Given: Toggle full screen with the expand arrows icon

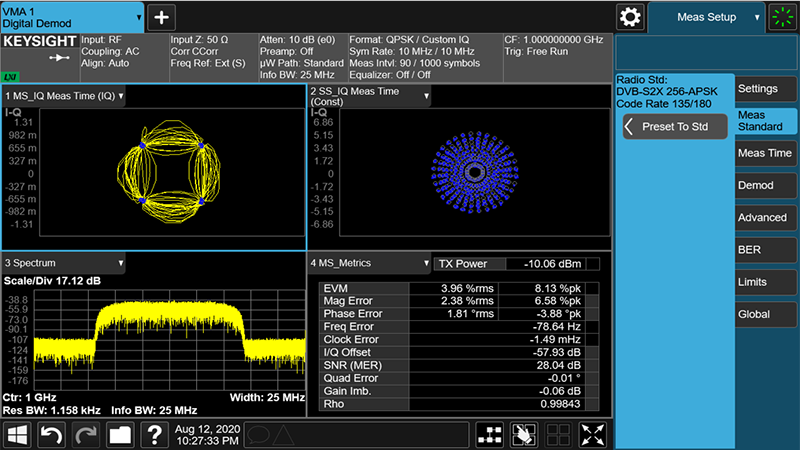Looking at the screenshot, I should (x=593, y=434).
